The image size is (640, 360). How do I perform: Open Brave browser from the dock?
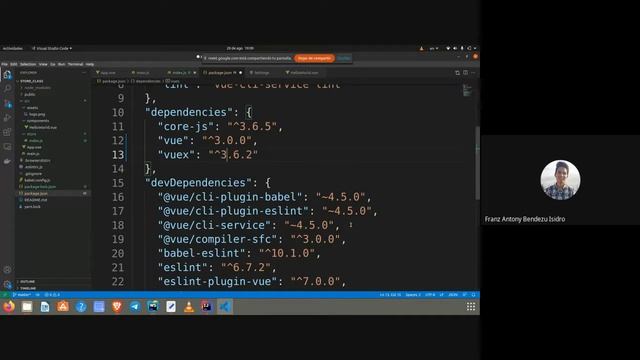117,307
